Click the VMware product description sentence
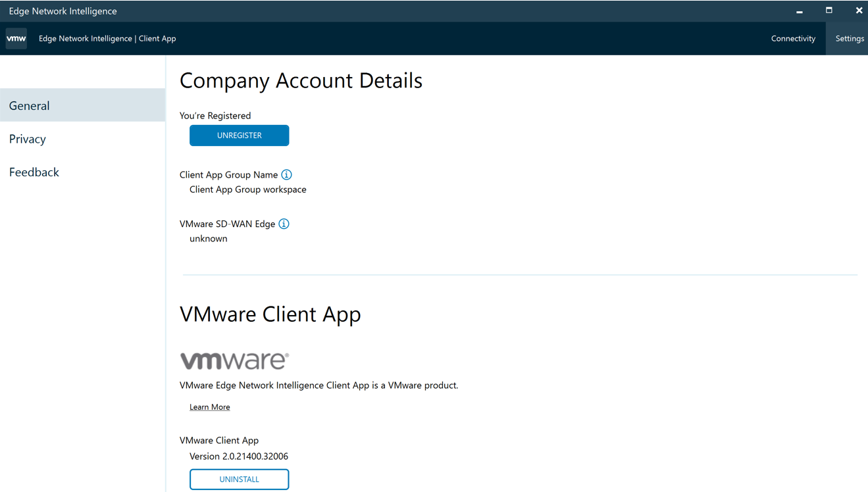Screen dimensions: 868x492 pos(319,385)
